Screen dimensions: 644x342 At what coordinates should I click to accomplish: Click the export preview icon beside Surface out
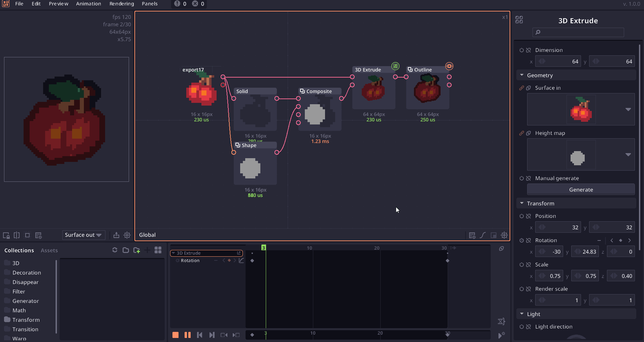116,235
